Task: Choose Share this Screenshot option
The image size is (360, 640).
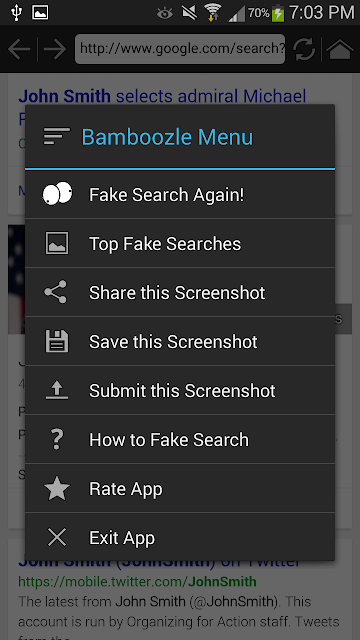Action: coord(180,292)
